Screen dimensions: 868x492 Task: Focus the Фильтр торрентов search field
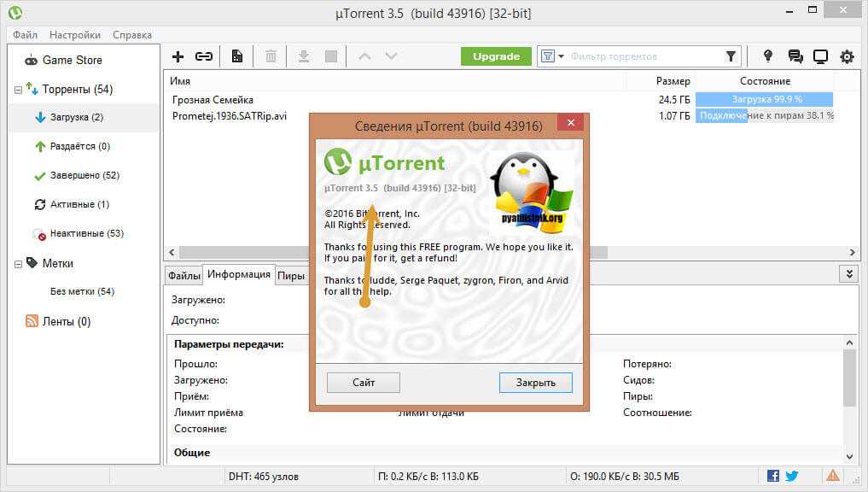pos(645,56)
